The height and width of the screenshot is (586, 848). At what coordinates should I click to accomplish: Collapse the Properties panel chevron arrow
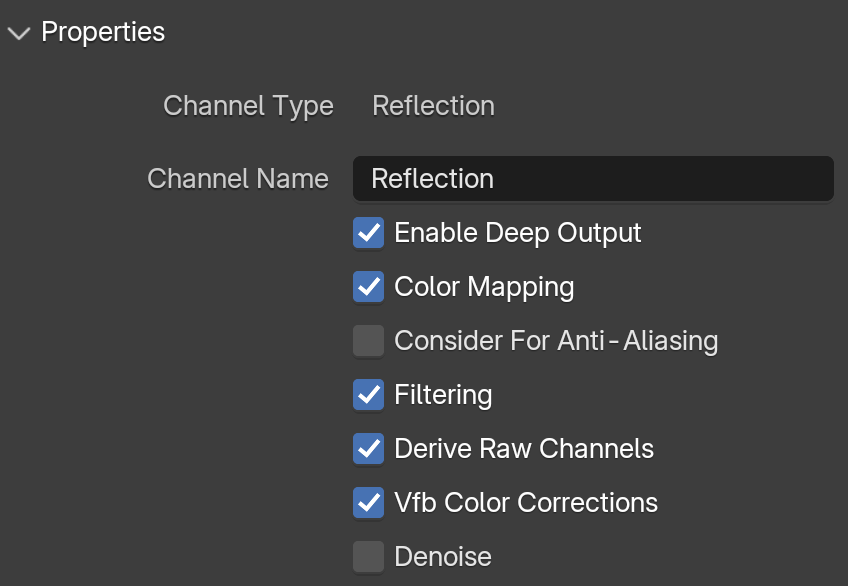click(19, 34)
